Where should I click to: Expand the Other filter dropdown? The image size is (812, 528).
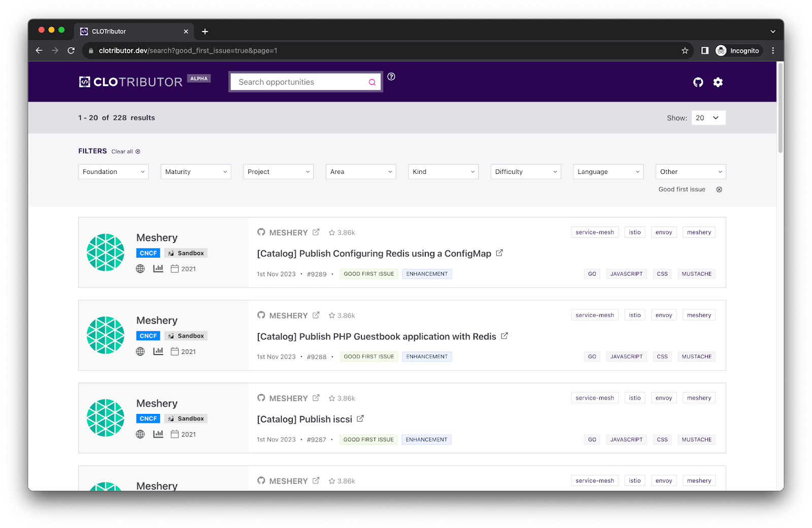click(x=691, y=172)
